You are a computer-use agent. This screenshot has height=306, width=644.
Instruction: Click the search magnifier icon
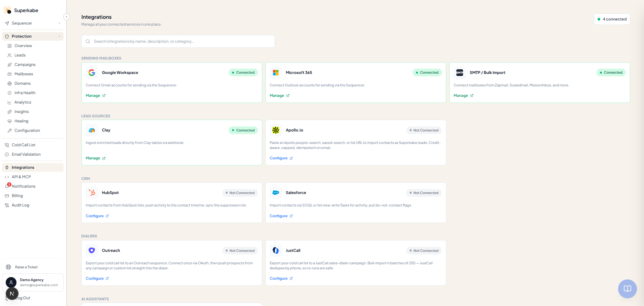click(88, 41)
